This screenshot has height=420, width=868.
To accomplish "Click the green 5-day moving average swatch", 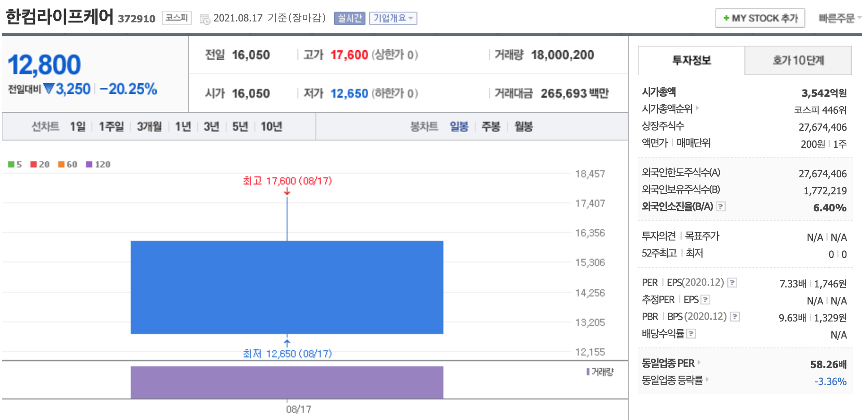I will click(x=11, y=164).
